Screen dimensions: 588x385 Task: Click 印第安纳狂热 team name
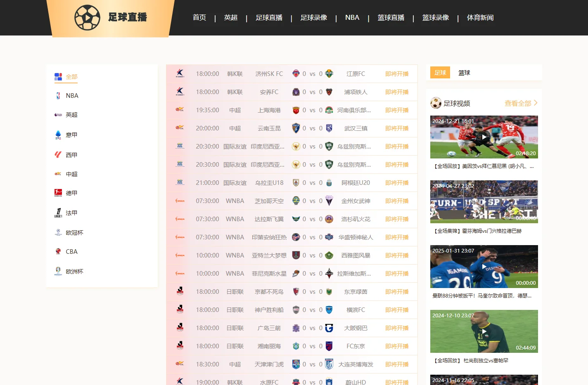[x=269, y=237]
